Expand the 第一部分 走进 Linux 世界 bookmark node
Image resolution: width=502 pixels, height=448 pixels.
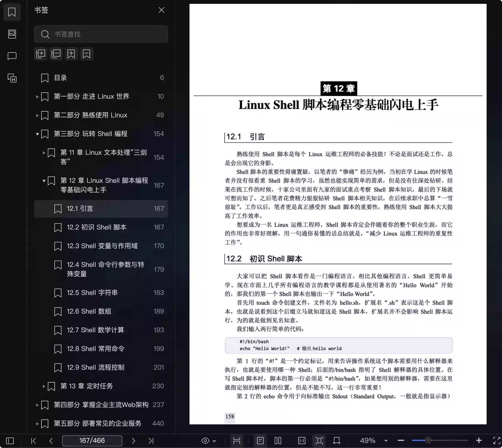coord(37,96)
